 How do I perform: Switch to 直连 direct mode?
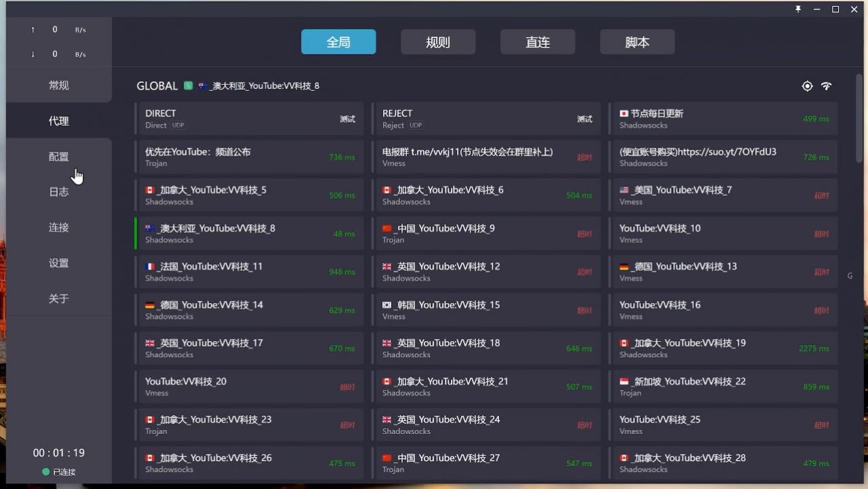click(x=538, y=42)
